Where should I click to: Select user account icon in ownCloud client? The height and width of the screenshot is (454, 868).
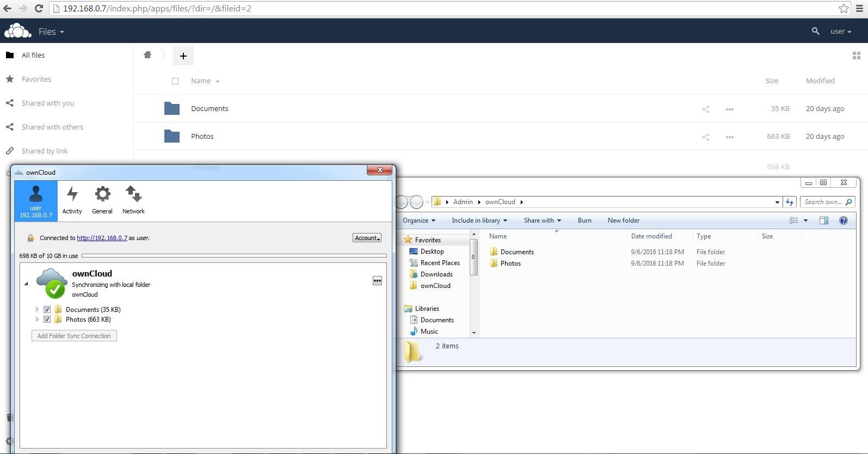point(36,201)
